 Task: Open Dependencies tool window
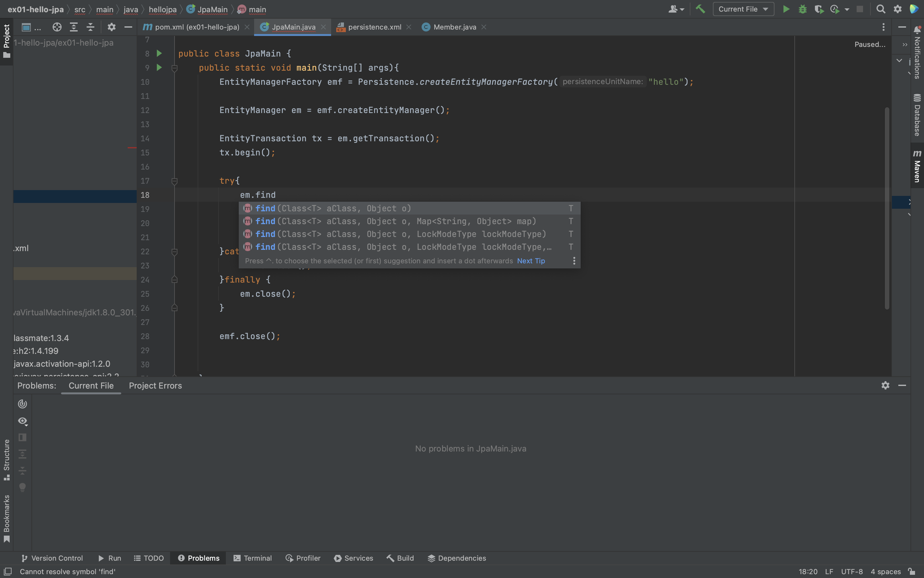pos(457,558)
